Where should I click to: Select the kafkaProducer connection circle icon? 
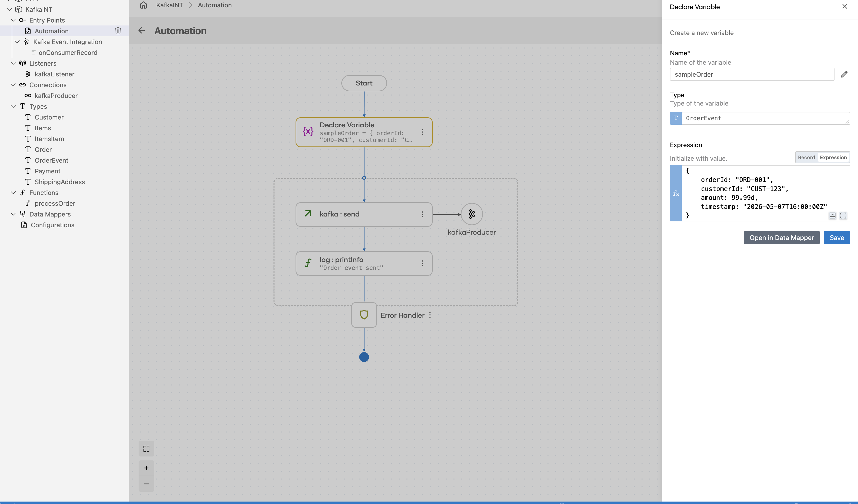tap(472, 214)
